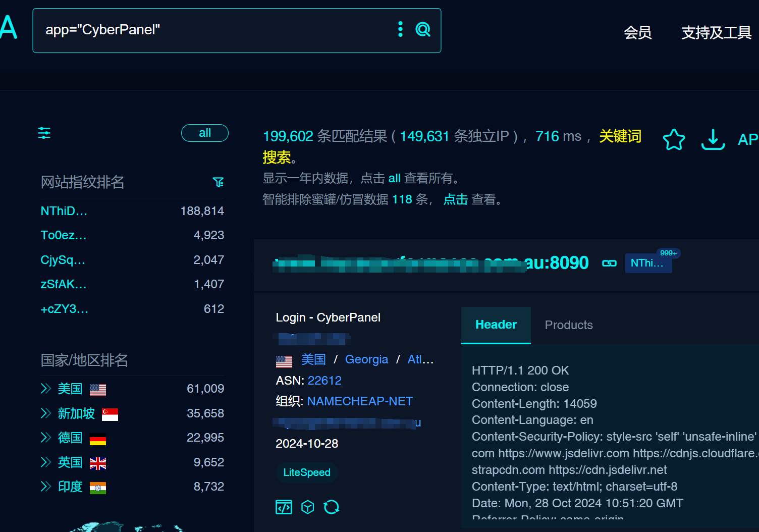The width and height of the screenshot is (759, 532).
Task: Click the Content-Language: en line
Action: (532, 420)
